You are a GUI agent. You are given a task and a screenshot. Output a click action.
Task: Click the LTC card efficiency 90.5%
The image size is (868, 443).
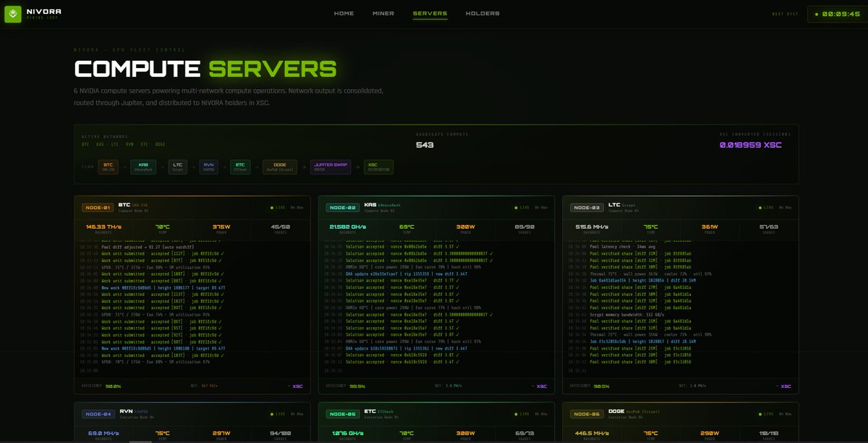click(x=602, y=386)
